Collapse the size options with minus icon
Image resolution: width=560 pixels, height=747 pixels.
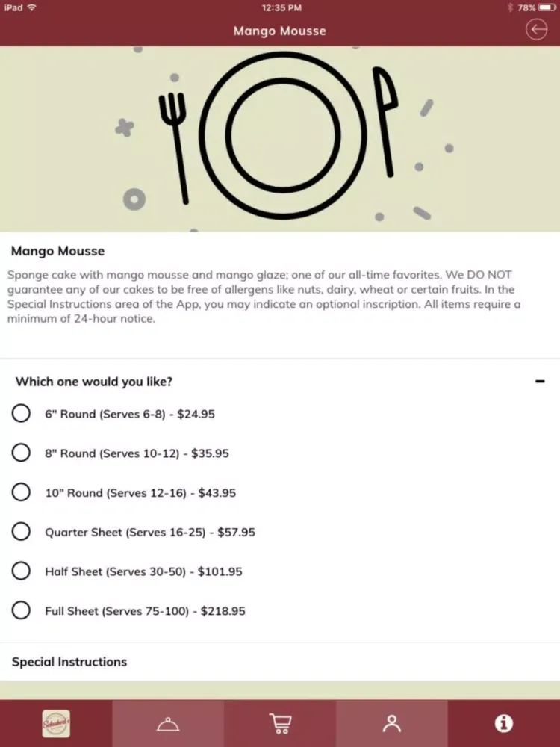pos(540,381)
